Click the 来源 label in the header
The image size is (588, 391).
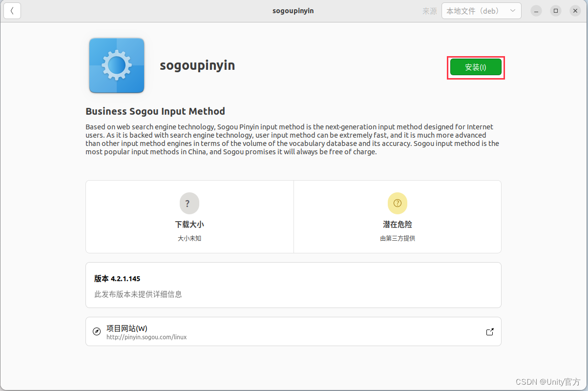tap(429, 11)
